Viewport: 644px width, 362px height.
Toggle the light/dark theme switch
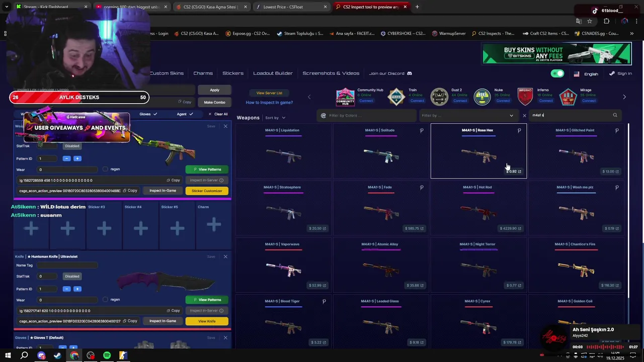click(557, 73)
